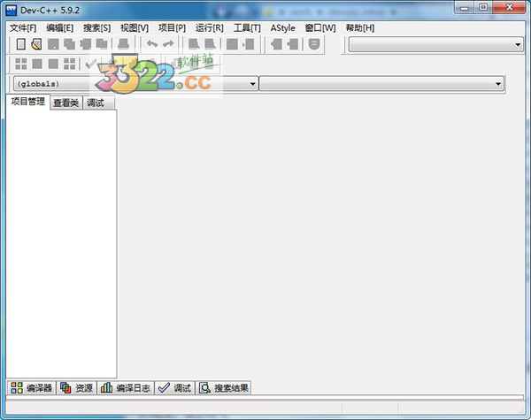Open the 项目[P] menu
This screenshot has height=420, width=531.
coord(172,28)
